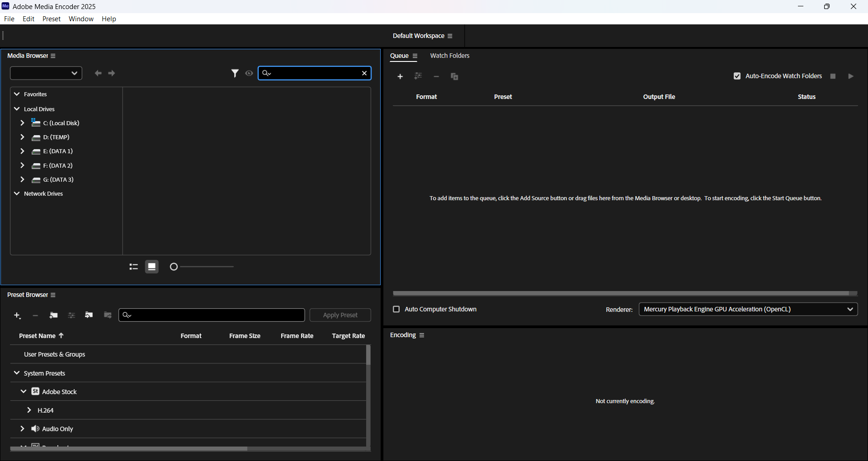Create a new preset with the plus icon

(17, 315)
